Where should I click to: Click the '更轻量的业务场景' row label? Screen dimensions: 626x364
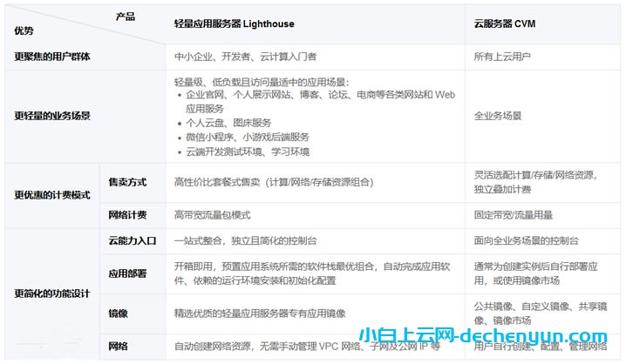[x=52, y=116]
